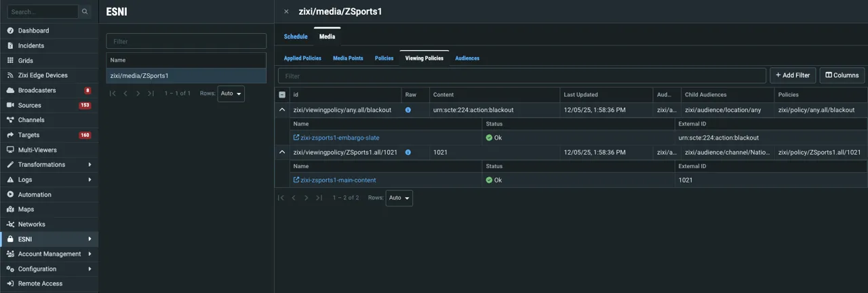Click the zixi/policy/ZSports1.all/1021 cell
The height and width of the screenshot is (293, 868).
pyautogui.click(x=819, y=153)
